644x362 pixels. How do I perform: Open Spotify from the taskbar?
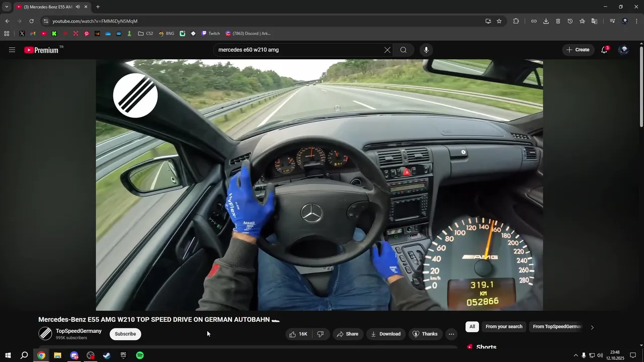point(140,355)
